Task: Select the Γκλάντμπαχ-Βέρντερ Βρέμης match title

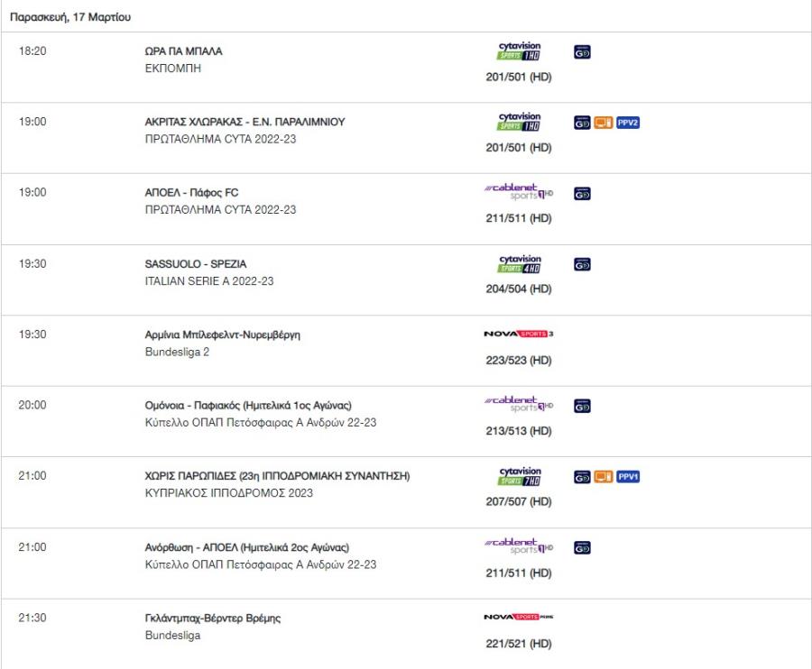Action: click(214, 618)
